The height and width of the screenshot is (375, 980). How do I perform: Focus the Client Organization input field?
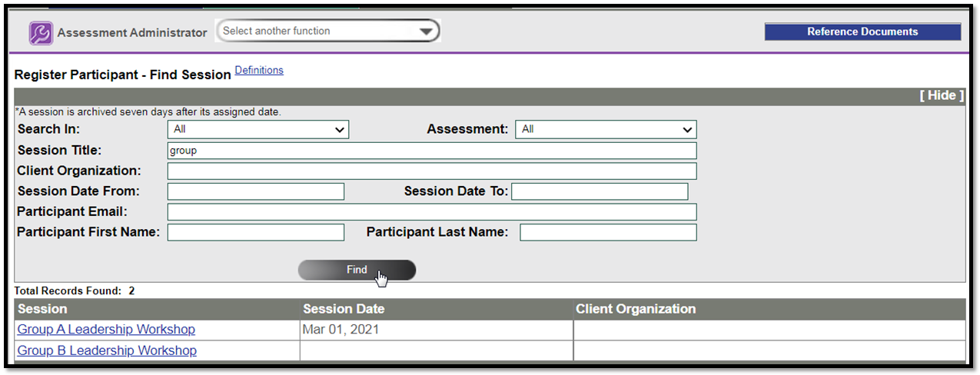pyautogui.click(x=431, y=171)
